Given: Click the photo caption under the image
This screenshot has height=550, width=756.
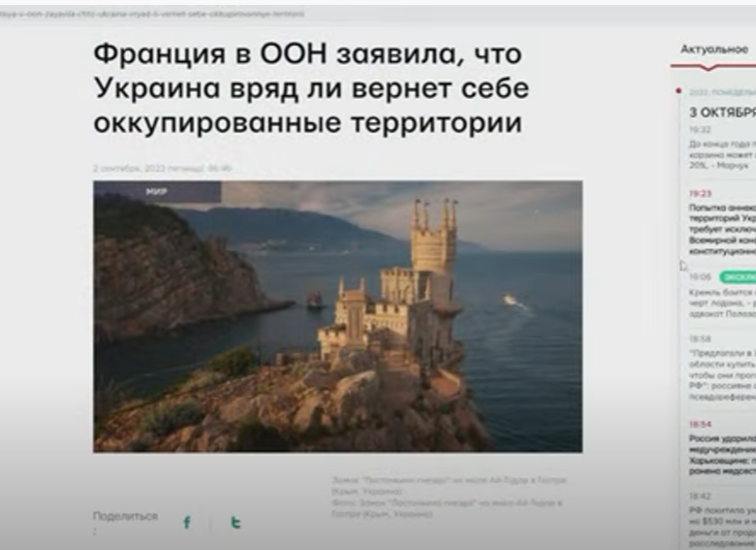Looking at the screenshot, I should (x=449, y=497).
